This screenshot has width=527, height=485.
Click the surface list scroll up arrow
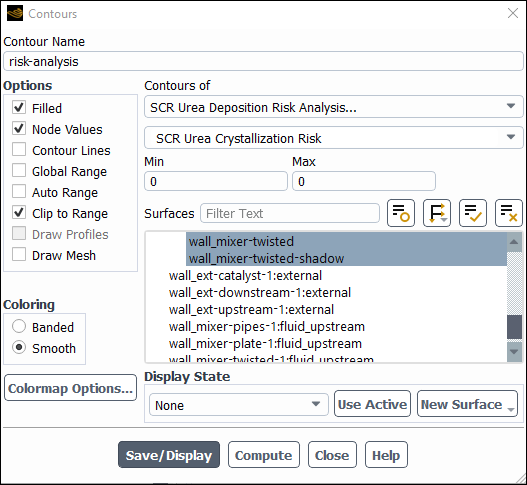[x=514, y=242]
